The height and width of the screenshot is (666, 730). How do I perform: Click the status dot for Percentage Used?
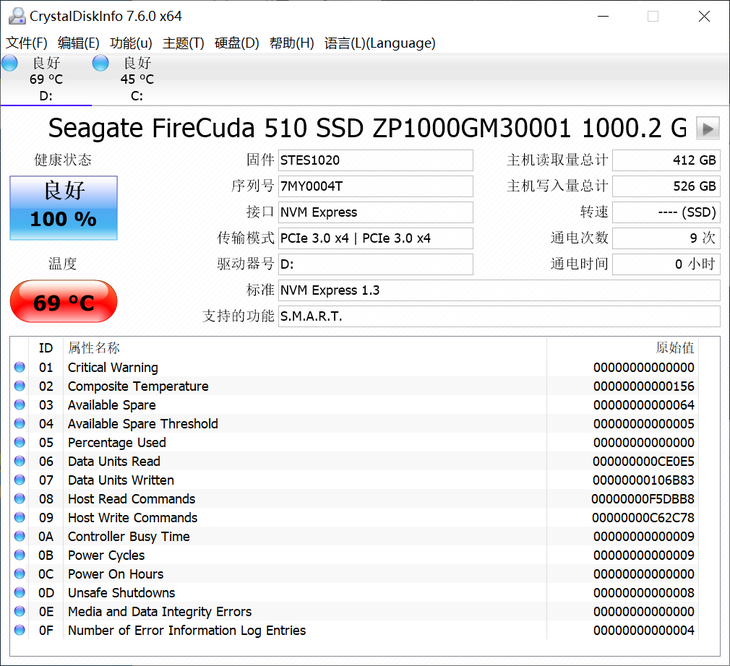click(20, 442)
